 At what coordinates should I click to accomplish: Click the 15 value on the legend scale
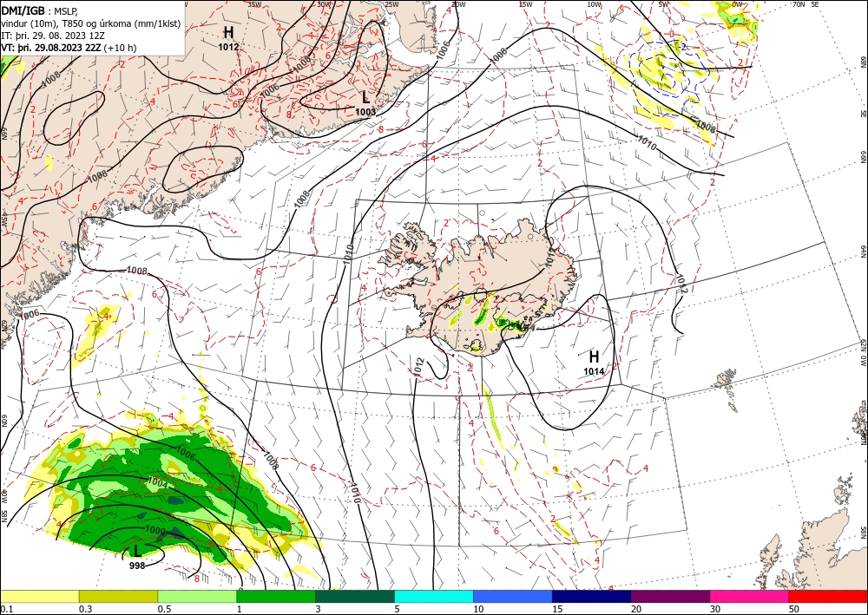[557, 609]
